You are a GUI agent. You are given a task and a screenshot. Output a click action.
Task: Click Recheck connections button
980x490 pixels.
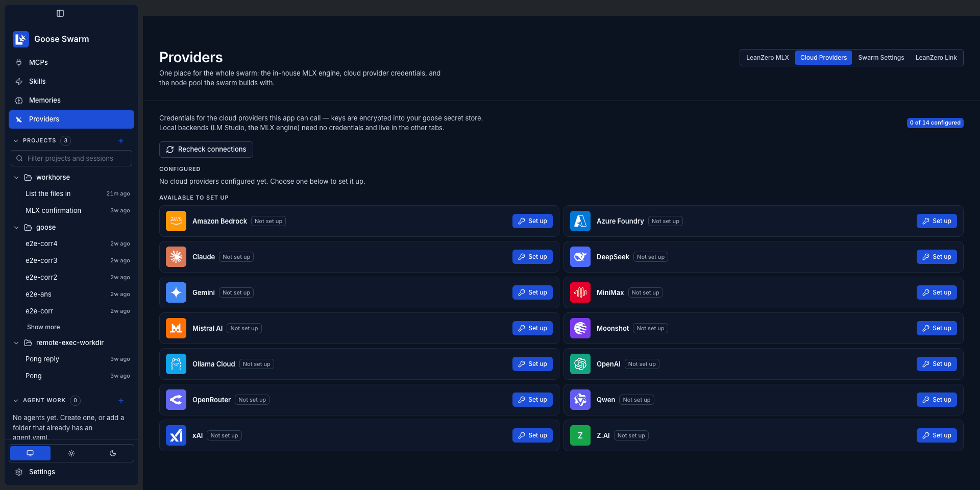206,150
